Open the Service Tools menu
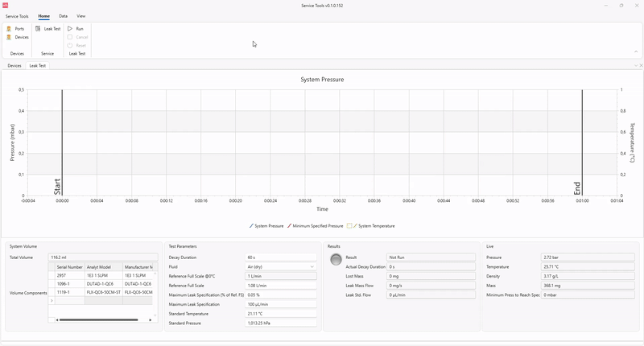This screenshot has width=644, height=346. (x=17, y=16)
